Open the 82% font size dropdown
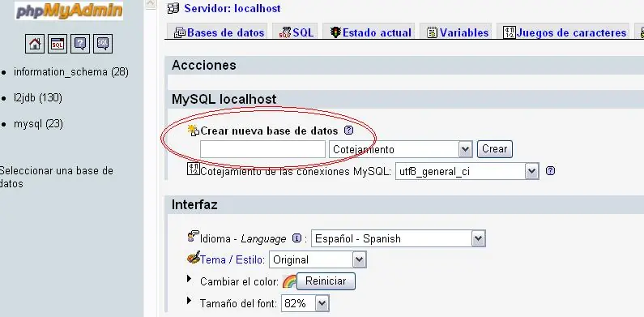Screen dimensions: 644x317 (305, 304)
